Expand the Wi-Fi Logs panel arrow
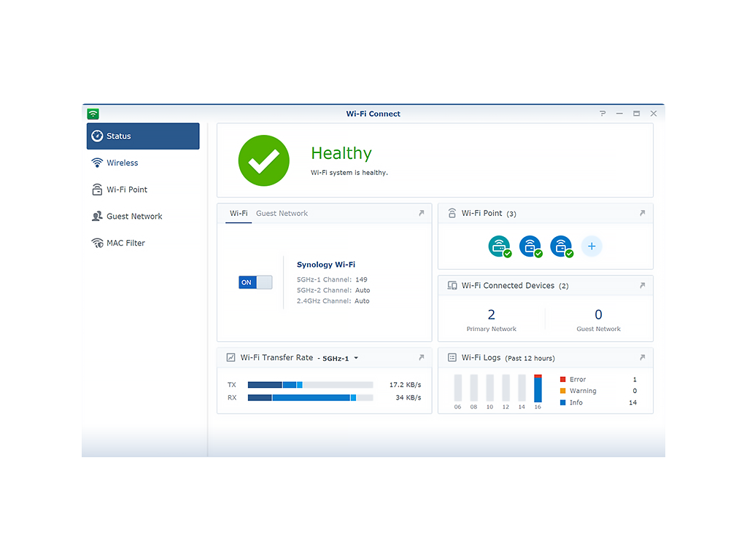Screen dimensions: 747x560 pyautogui.click(x=642, y=357)
